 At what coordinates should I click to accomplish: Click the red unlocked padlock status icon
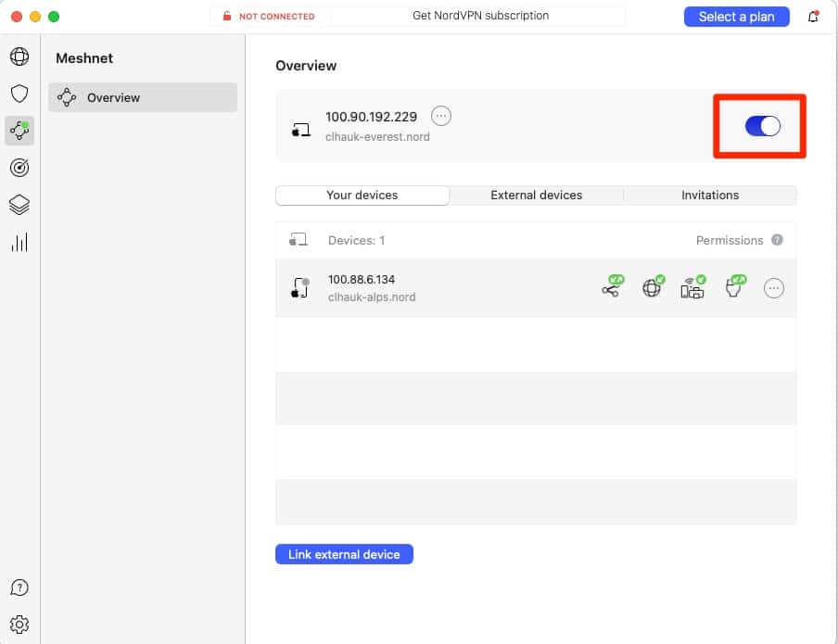[226, 16]
